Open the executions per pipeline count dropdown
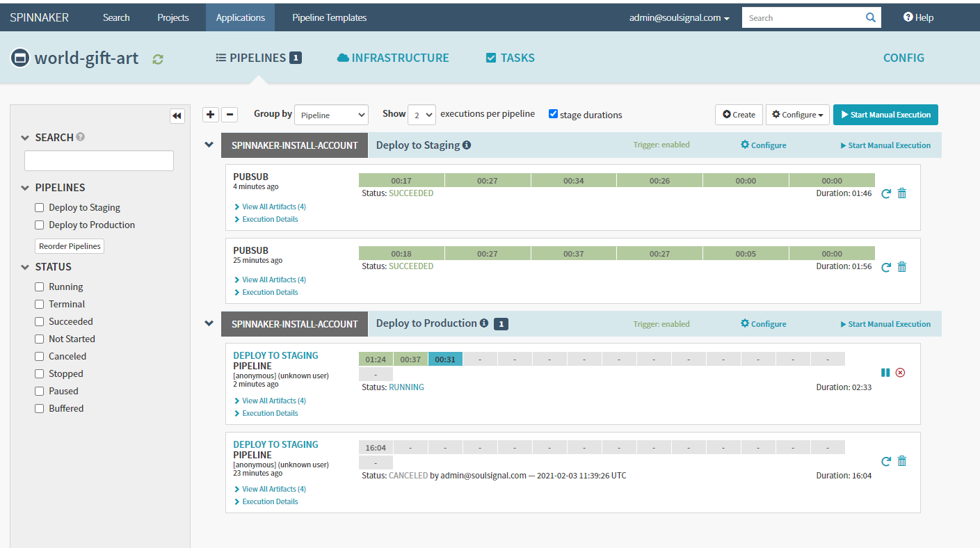The height and width of the screenshot is (548, 980). (x=421, y=115)
